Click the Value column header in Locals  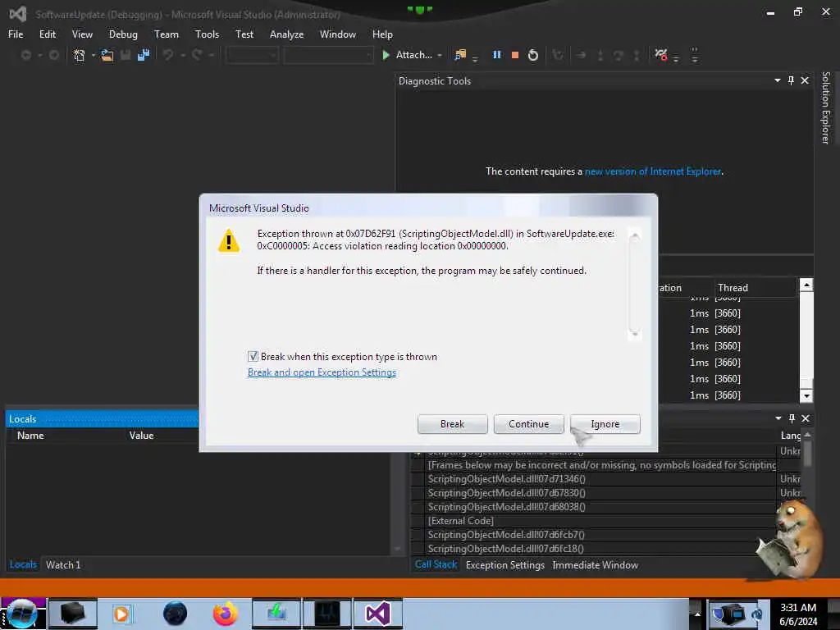tap(141, 436)
